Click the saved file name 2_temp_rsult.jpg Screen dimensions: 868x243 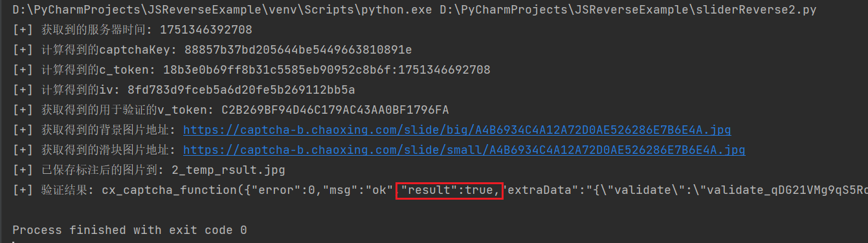coord(228,170)
